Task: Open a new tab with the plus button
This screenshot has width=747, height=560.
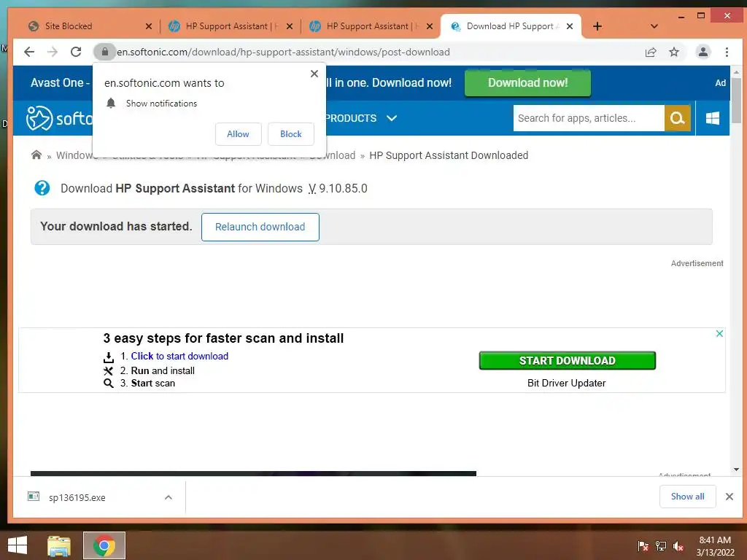Action: click(597, 26)
